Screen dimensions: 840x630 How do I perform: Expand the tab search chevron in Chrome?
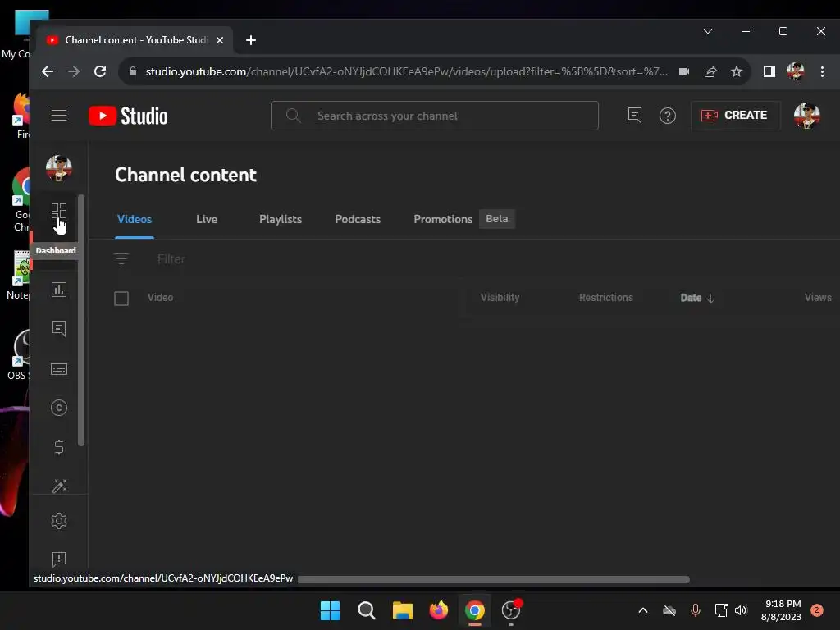[x=708, y=31]
